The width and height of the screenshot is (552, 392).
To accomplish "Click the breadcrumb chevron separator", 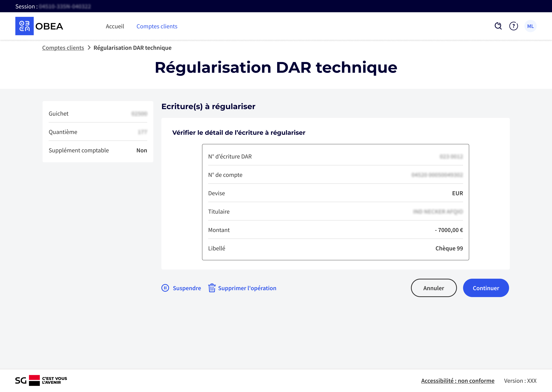I will (x=89, y=47).
